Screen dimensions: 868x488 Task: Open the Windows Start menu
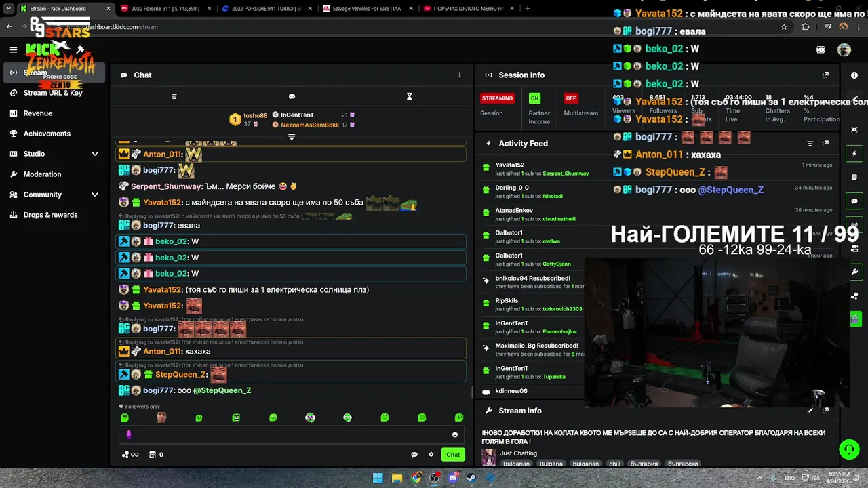click(x=378, y=478)
